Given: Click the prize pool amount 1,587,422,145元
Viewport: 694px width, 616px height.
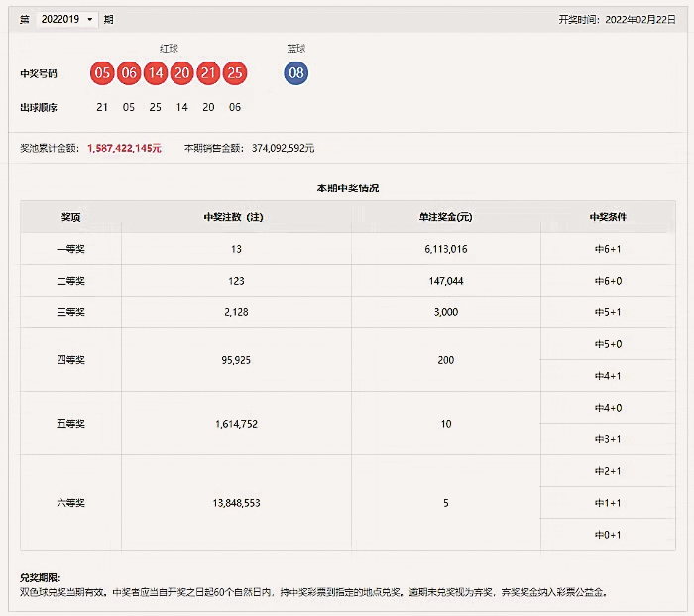Looking at the screenshot, I should 124,148.
